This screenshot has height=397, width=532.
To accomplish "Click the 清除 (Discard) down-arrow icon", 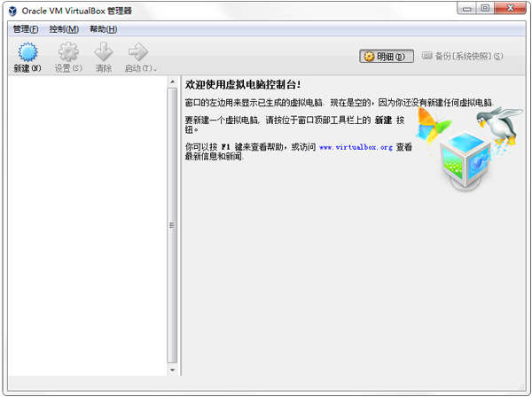I will pos(103,52).
